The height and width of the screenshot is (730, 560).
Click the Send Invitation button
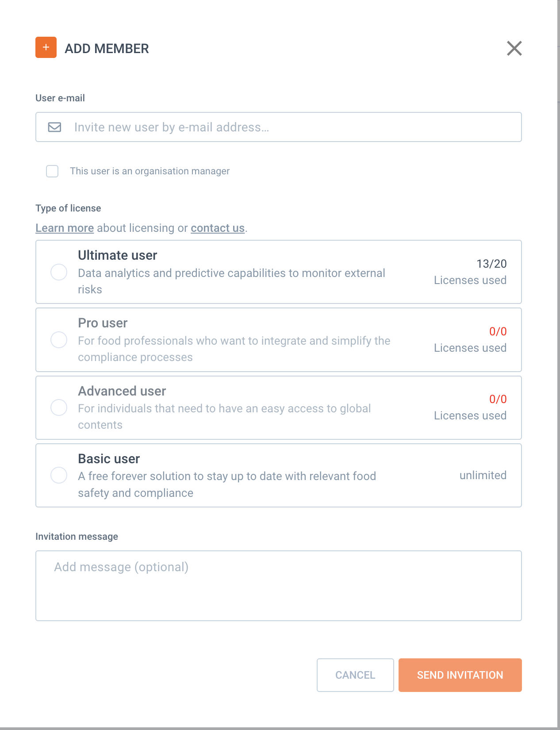[x=460, y=675]
